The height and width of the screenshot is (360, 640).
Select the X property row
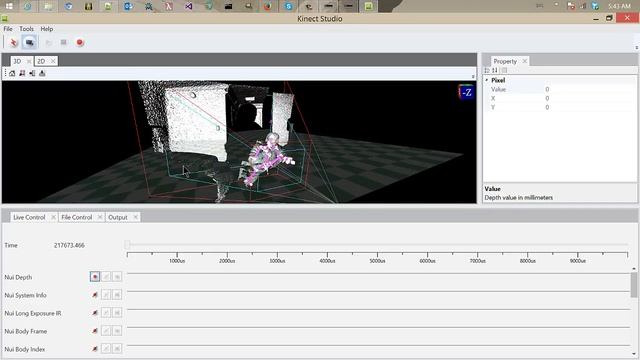coord(560,98)
